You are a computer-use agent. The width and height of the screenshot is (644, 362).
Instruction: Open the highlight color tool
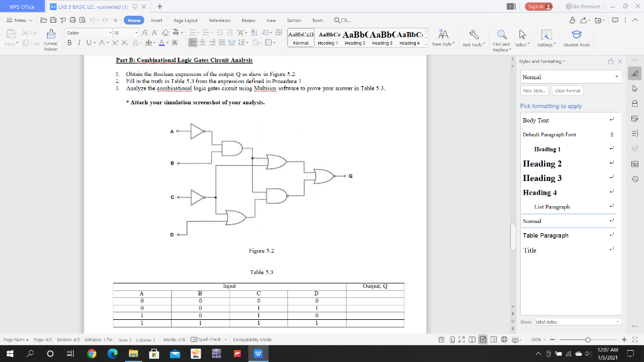click(148, 43)
